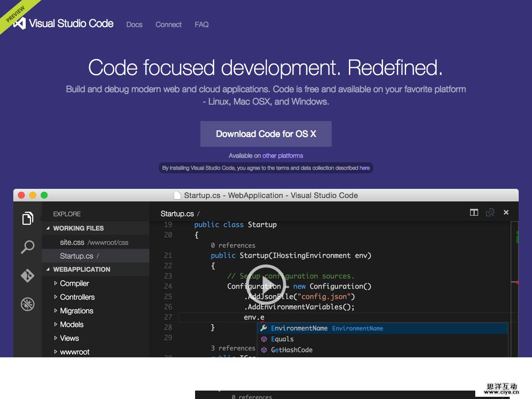The image size is (532, 399).
Task: Select EnvironmentName autocomplete suggestion
Action: 299,329
